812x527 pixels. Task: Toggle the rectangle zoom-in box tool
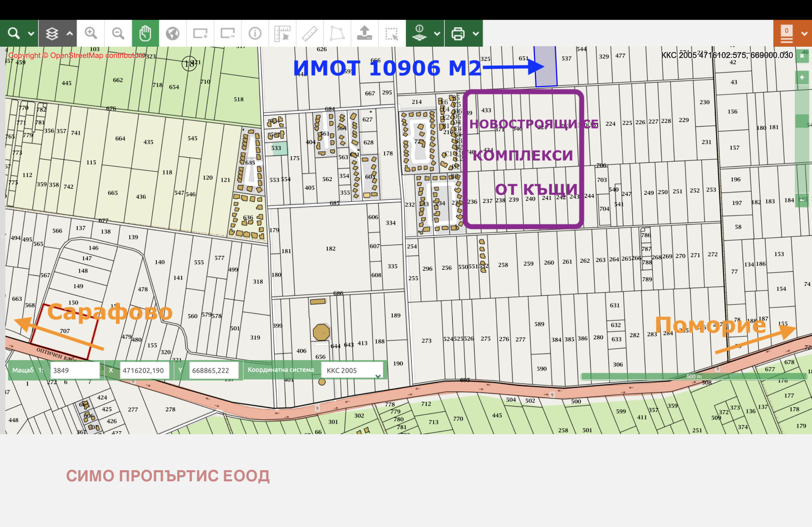(x=200, y=33)
